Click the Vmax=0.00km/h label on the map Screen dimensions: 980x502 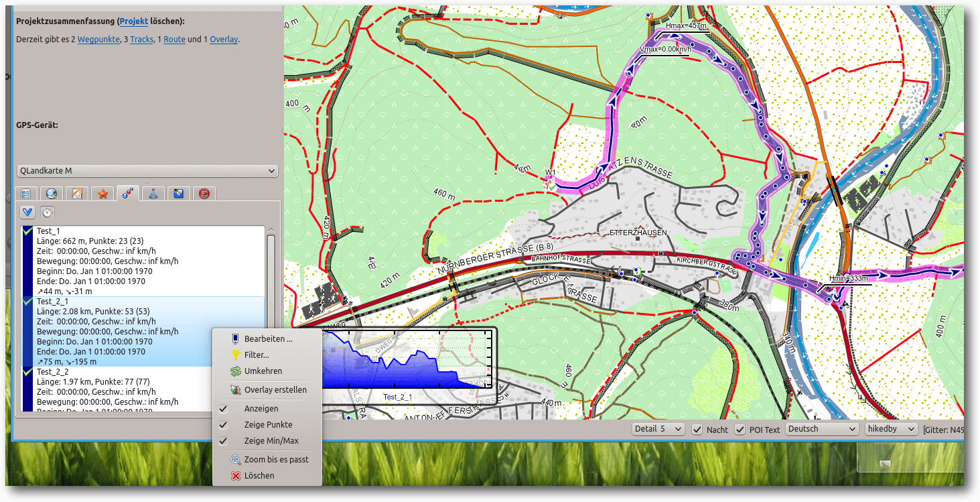665,49
